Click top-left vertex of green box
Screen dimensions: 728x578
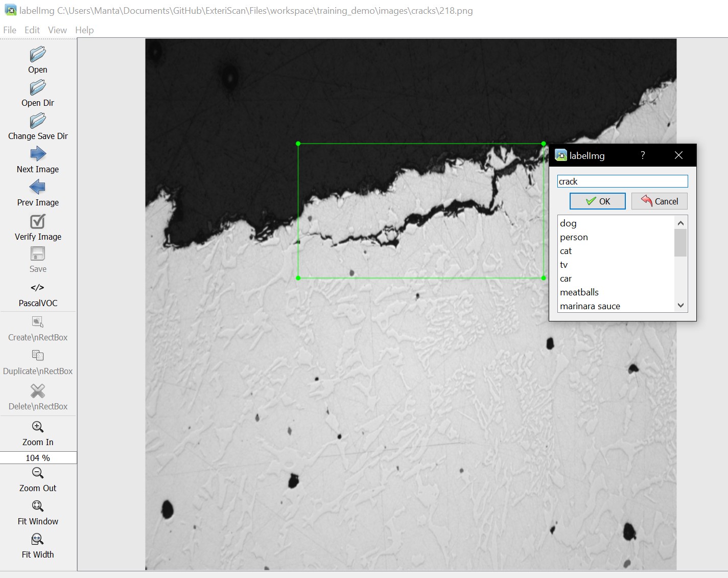[298, 144]
